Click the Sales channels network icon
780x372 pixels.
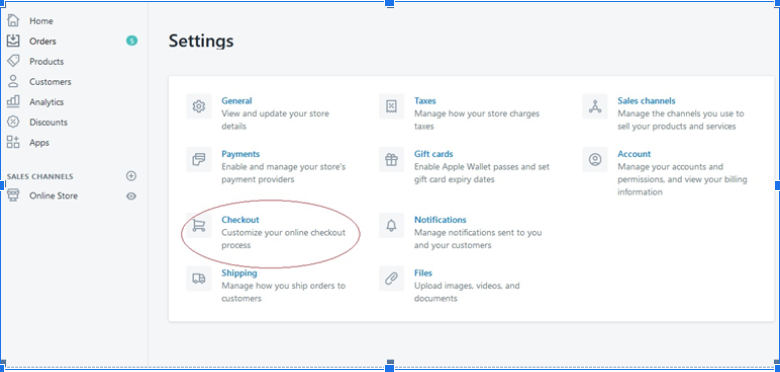[x=595, y=106]
